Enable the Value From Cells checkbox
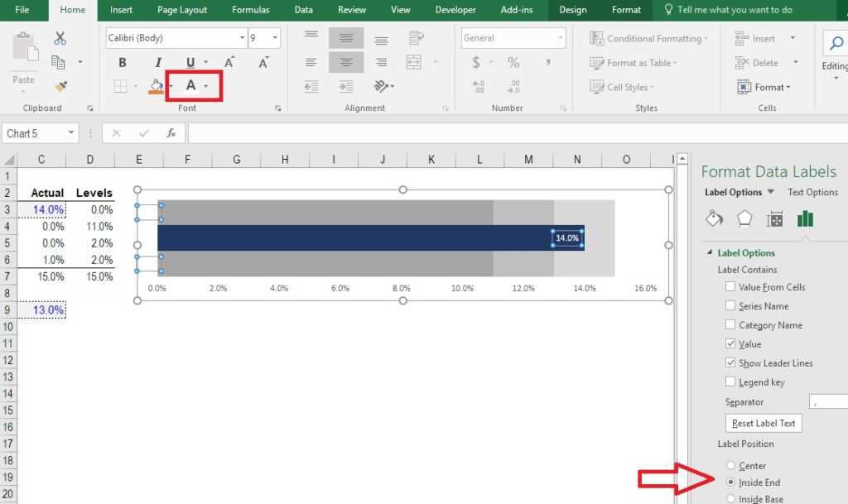The height and width of the screenshot is (504, 848). coord(730,286)
